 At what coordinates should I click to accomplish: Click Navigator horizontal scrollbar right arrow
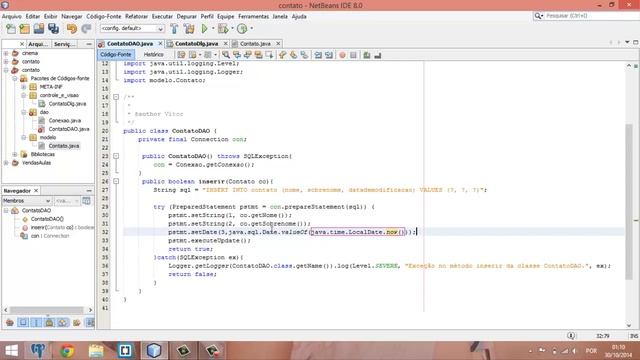coord(90,310)
